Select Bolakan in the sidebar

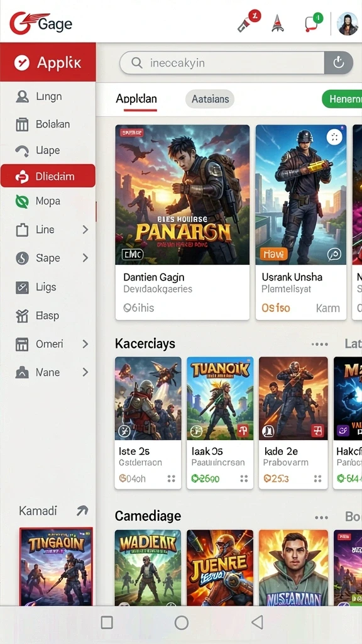(48, 124)
